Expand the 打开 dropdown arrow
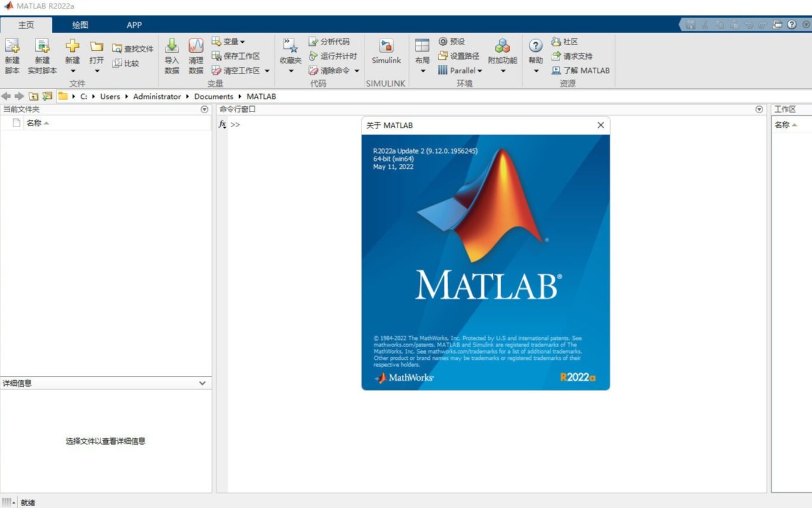Screen dimensions: 812x508 point(96,71)
